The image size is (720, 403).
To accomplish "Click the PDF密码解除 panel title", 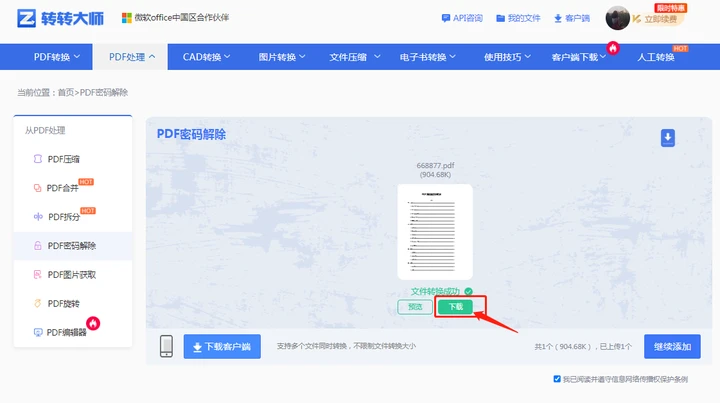I will coord(191,134).
